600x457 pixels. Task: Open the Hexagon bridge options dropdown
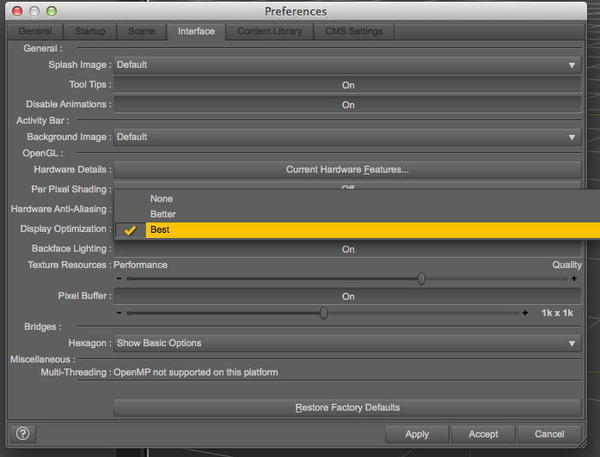tap(347, 343)
